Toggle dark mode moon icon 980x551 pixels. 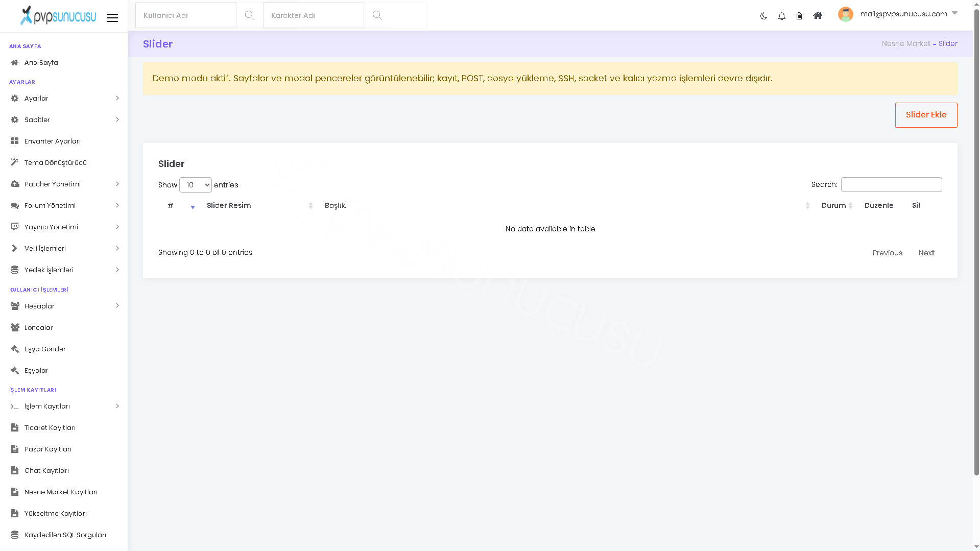pyautogui.click(x=763, y=16)
